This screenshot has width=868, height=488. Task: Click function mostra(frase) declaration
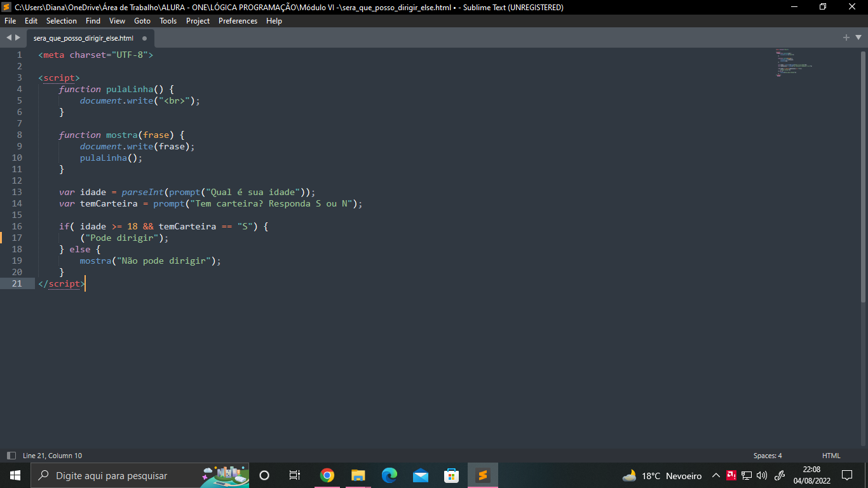[121, 135]
